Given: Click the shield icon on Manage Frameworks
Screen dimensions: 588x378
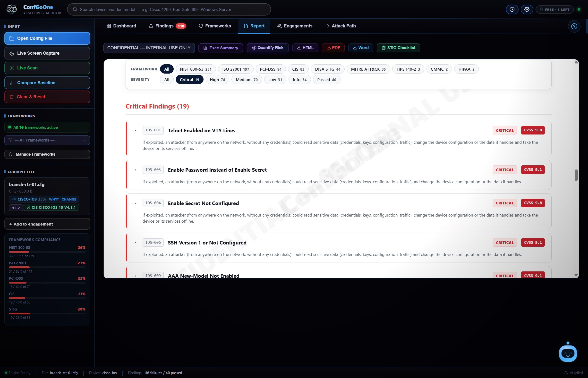Looking at the screenshot, I should click(10, 154).
